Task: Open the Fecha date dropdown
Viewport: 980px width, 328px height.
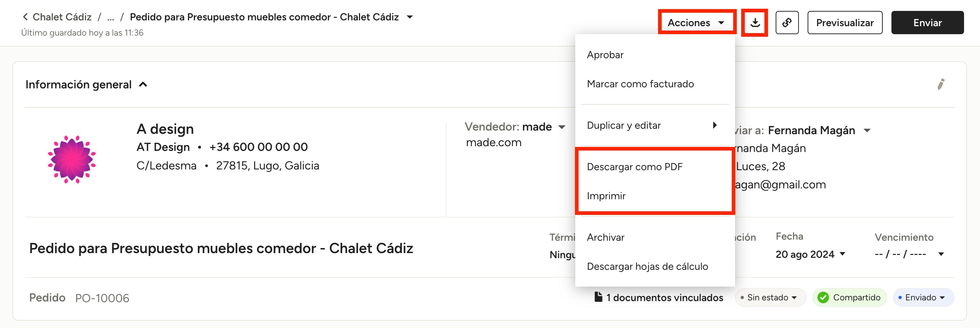Action: 842,254
